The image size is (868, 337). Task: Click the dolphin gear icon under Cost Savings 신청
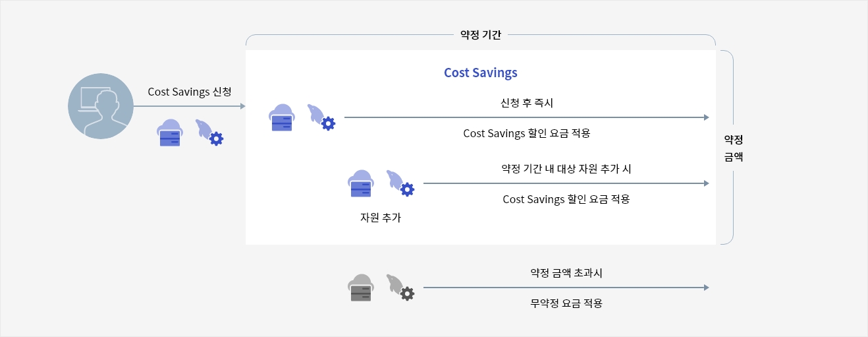pos(209,133)
